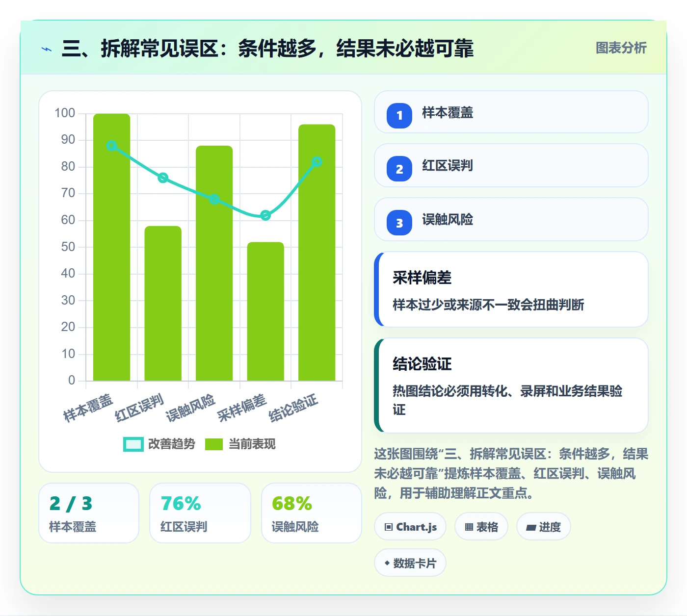The image size is (687, 616).
Task: Click the 红区误判 bar in the chart
Action: tap(163, 303)
